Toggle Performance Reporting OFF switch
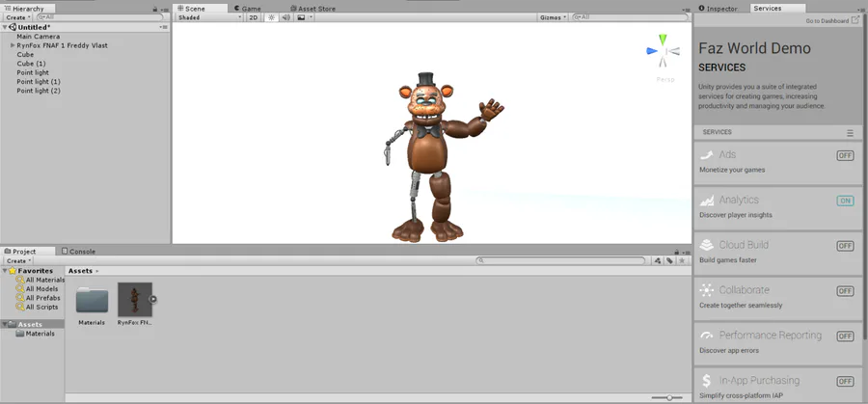The width and height of the screenshot is (868, 404). coord(845,336)
